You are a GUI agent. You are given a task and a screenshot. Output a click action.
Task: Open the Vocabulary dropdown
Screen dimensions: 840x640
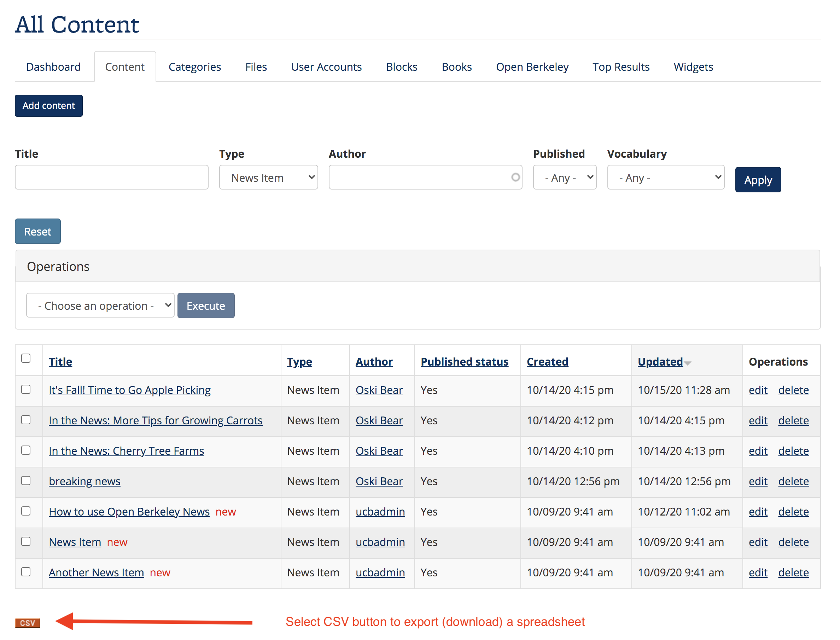[x=664, y=177]
